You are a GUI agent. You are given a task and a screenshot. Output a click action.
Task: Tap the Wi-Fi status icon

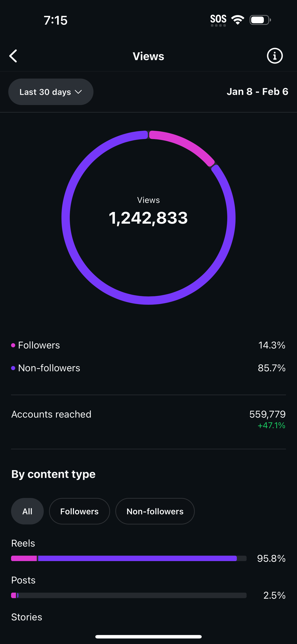[238, 20]
